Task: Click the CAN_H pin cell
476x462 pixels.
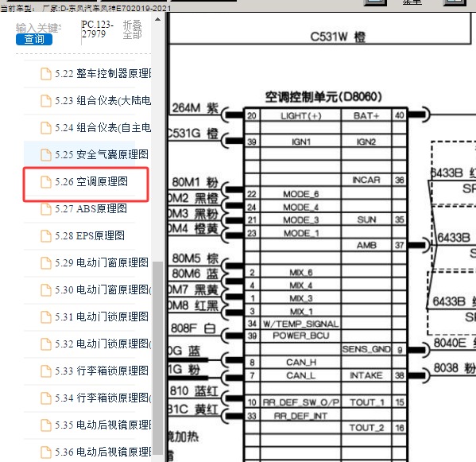Action: [x=301, y=363]
